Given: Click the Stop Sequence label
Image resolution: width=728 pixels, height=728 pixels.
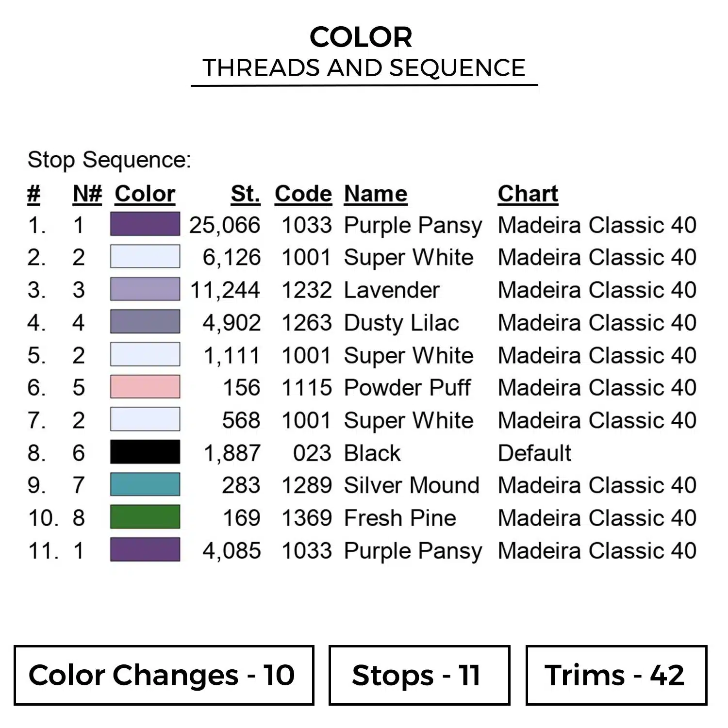Looking at the screenshot, I should click(x=110, y=160).
